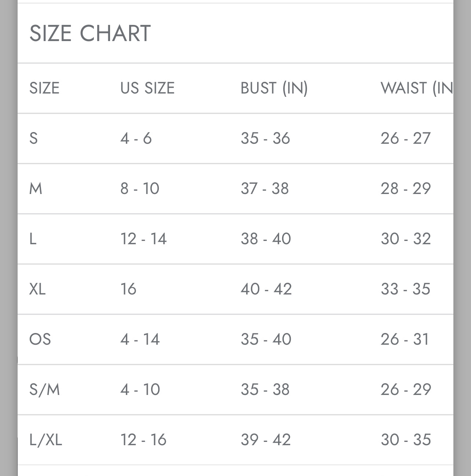Click waist measurement 26 - 27
The width and height of the screenshot is (471, 476).
405,138
